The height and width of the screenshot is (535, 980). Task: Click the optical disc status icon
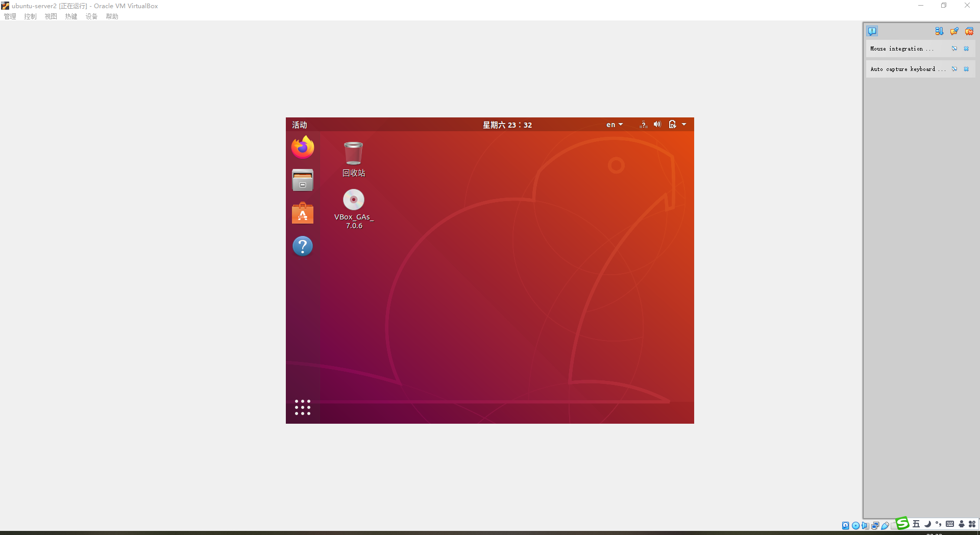pos(855,525)
